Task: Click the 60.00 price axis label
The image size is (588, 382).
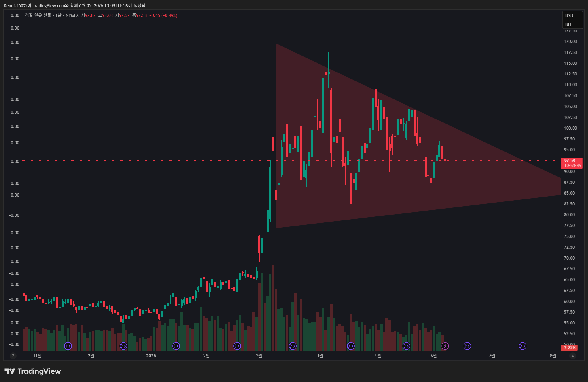Action: [x=569, y=301]
